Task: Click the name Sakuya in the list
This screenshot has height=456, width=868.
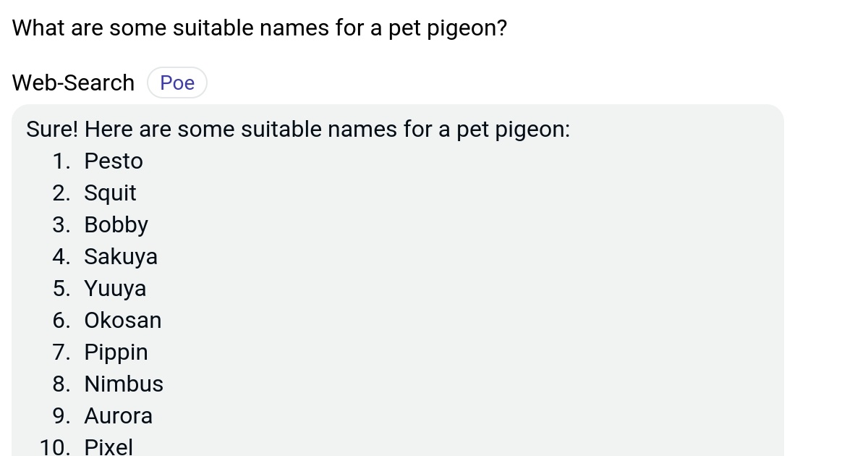Action: (121, 257)
